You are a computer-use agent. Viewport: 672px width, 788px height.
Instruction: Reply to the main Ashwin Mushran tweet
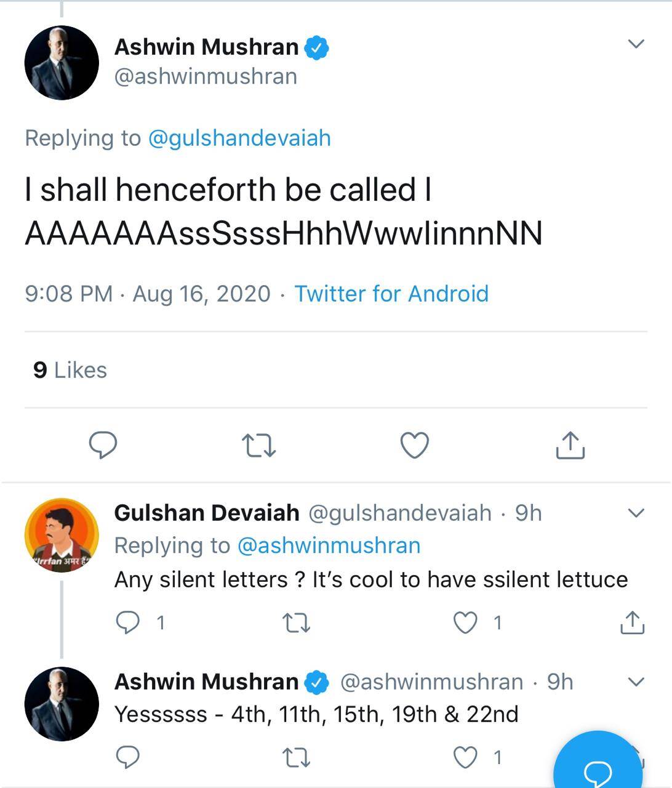[x=103, y=445]
